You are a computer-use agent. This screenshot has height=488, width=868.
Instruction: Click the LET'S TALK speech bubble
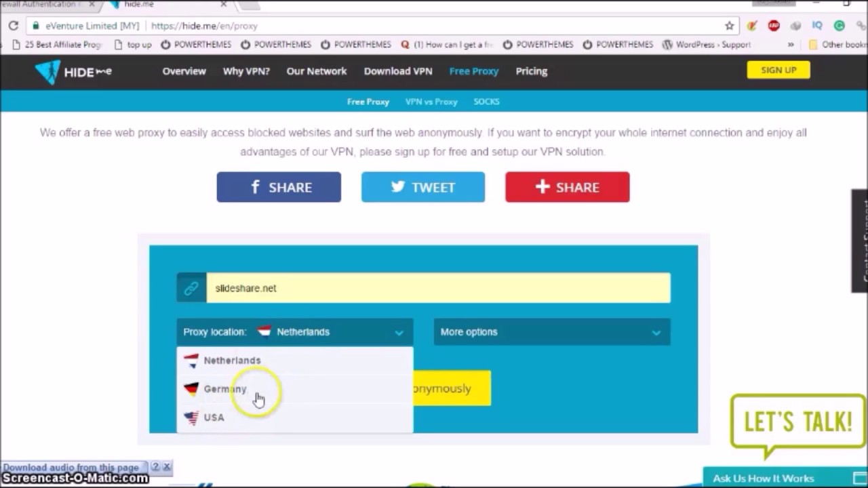coord(798,424)
